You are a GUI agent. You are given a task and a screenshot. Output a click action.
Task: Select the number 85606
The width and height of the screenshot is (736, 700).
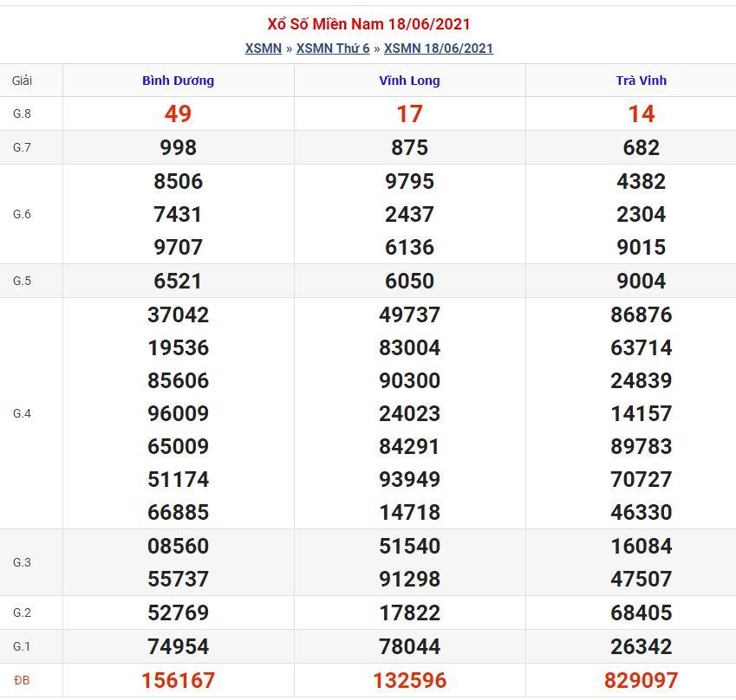point(178,380)
